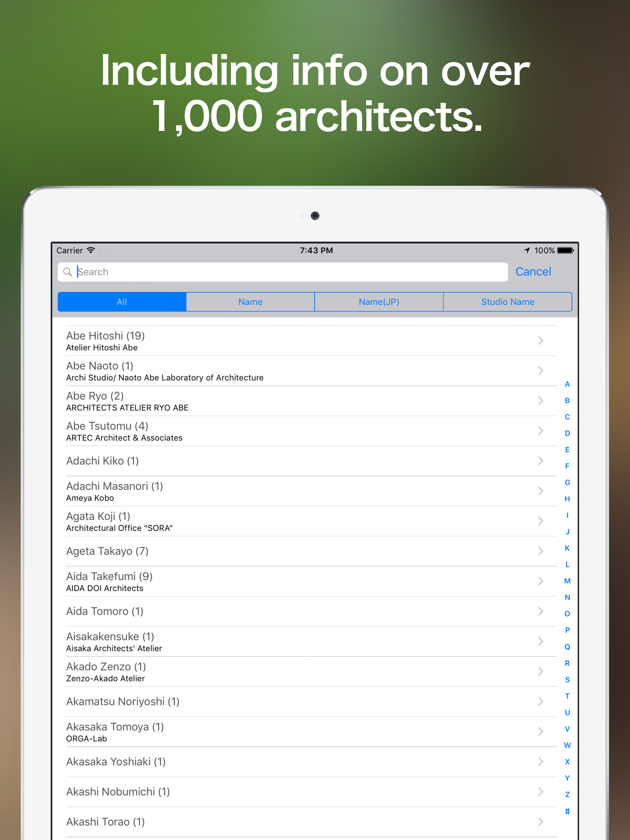
Task: Tap Zenzo-Akado Atelier subtitle
Action: tap(106, 678)
